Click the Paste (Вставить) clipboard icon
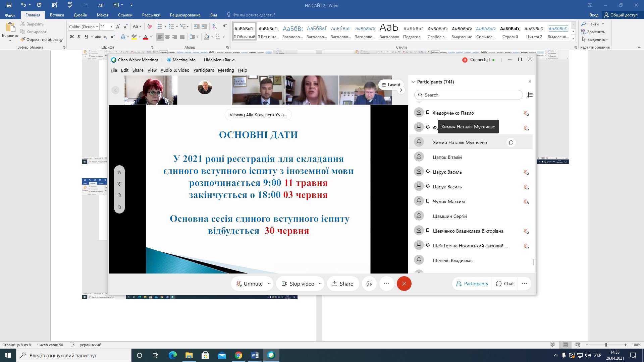This screenshot has width=644, height=362. pos(10,27)
